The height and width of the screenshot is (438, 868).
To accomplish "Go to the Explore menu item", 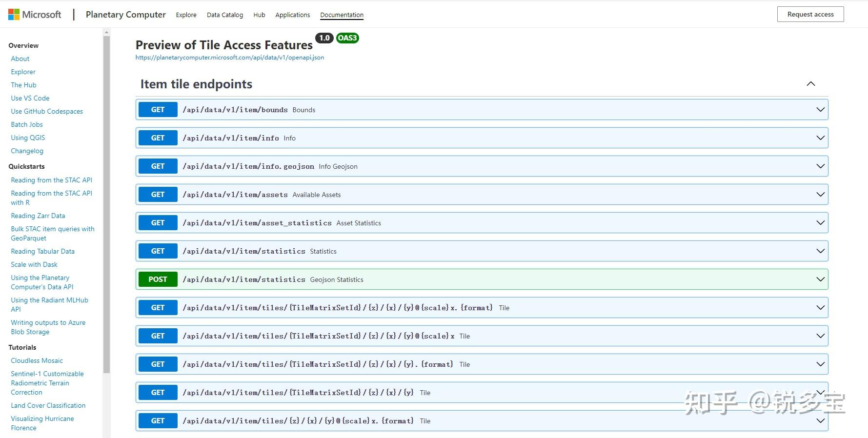I will (x=186, y=15).
